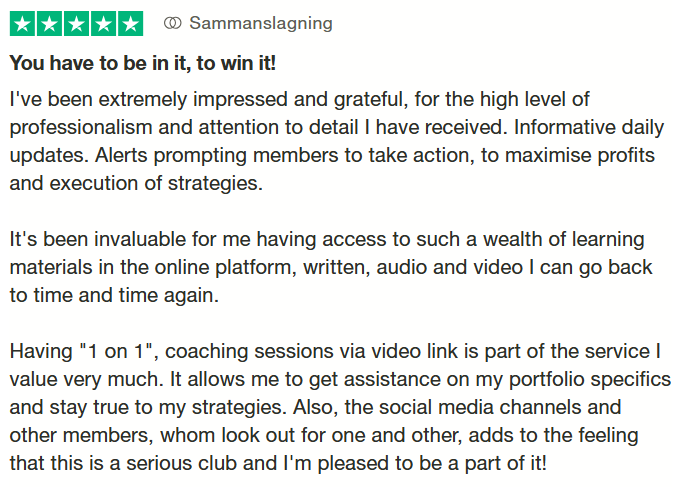700x487 pixels.
Task: Click the first green rating star
Action: coord(23,24)
